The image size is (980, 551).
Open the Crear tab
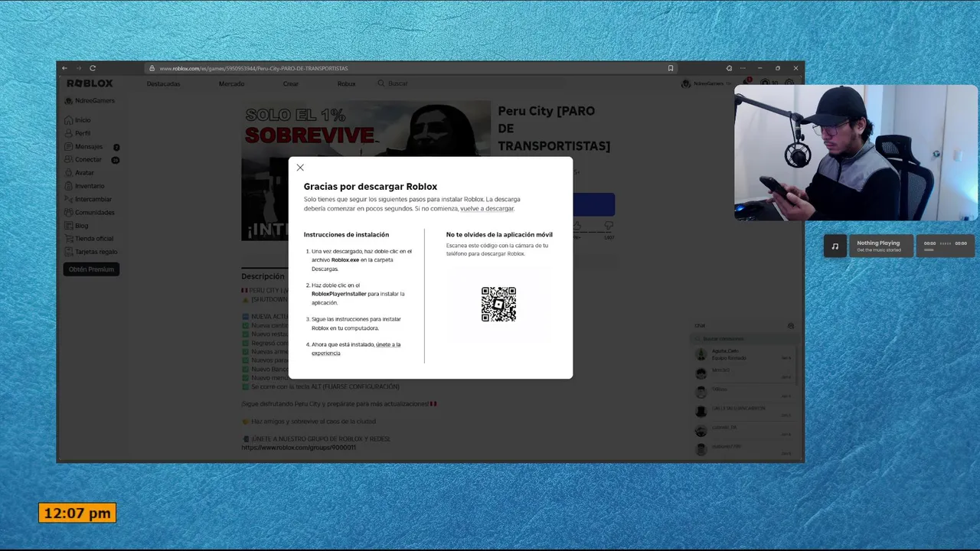coord(290,83)
